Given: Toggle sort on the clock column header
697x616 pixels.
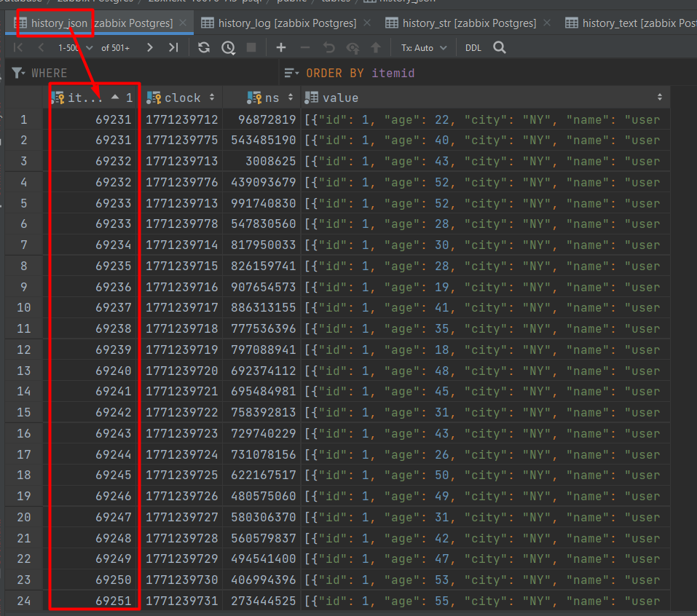Looking at the screenshot, I should (211, 98).
